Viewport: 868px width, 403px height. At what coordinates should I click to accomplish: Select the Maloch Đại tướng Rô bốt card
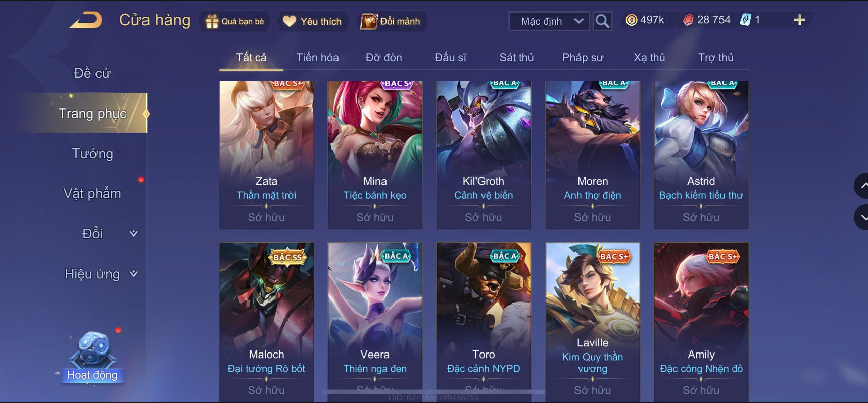point(266,322)
